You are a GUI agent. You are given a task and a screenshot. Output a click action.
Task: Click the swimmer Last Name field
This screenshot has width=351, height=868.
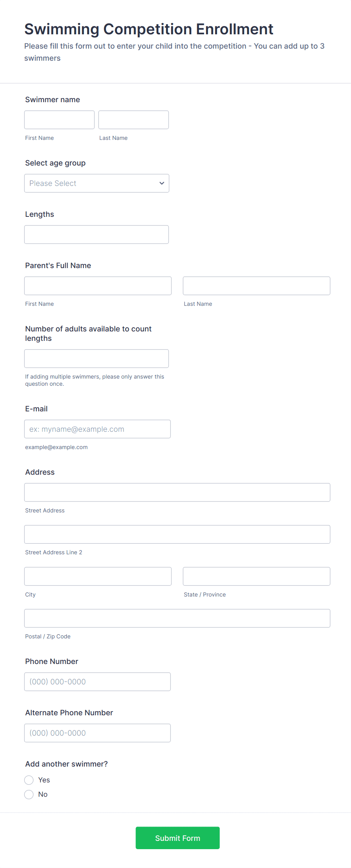tap(133, 120)
